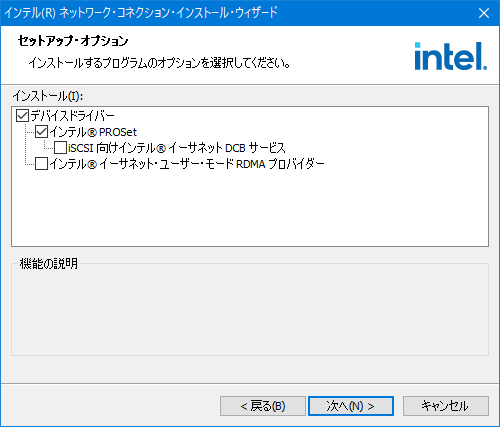Click the インストール(I): label
The image size is (500, 427).
coord(48,96)
